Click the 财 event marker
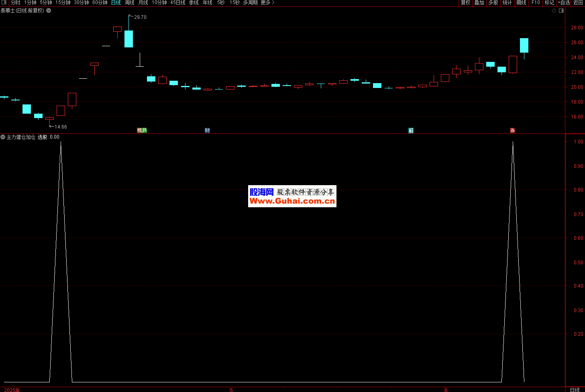 tap(207, 131)
